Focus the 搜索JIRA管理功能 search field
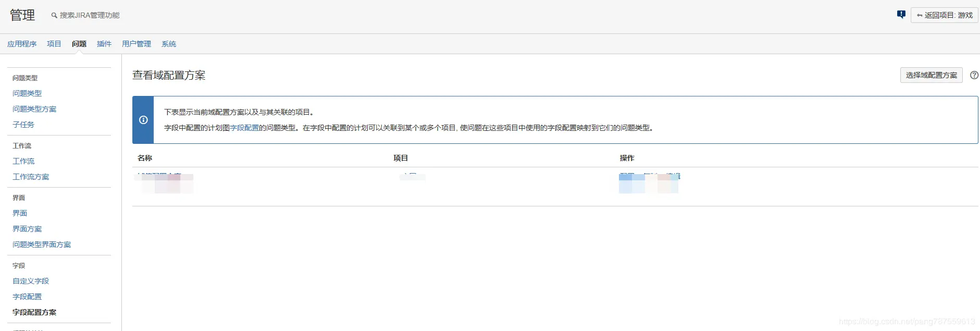This screenshot has width=980, height=331. click(x=90, y=15)
